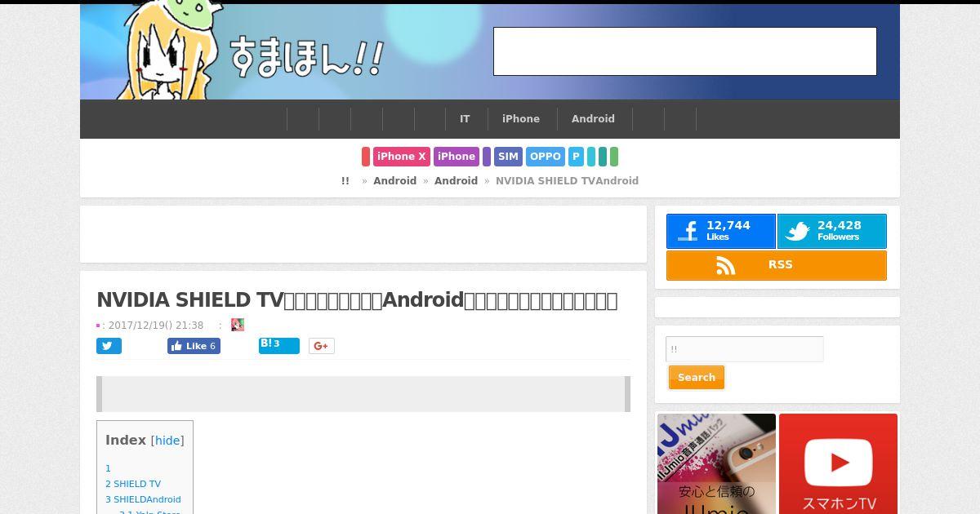Click the second Android breadcrumb link
Screen dimensions: 980x514
click(456, 181)
